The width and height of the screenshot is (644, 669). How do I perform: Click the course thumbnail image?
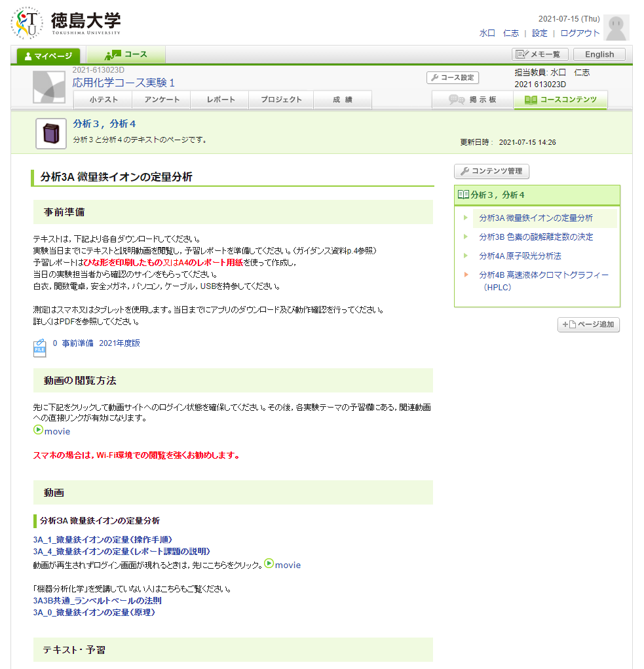point(49,87)
